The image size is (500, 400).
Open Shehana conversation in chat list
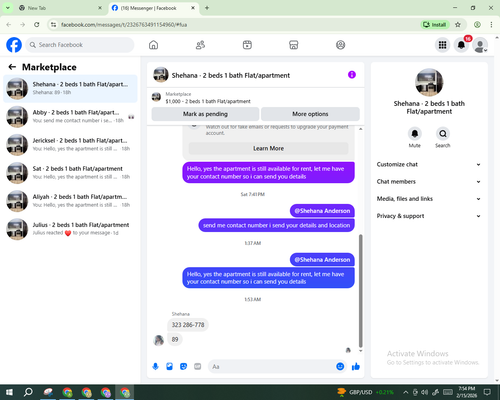70,89
